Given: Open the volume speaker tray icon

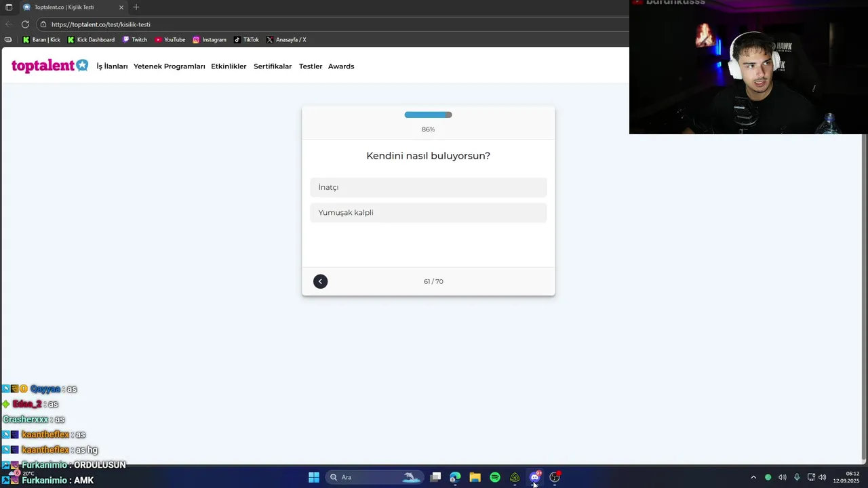Looking at the screenshot, I should [x=823, y=477].
